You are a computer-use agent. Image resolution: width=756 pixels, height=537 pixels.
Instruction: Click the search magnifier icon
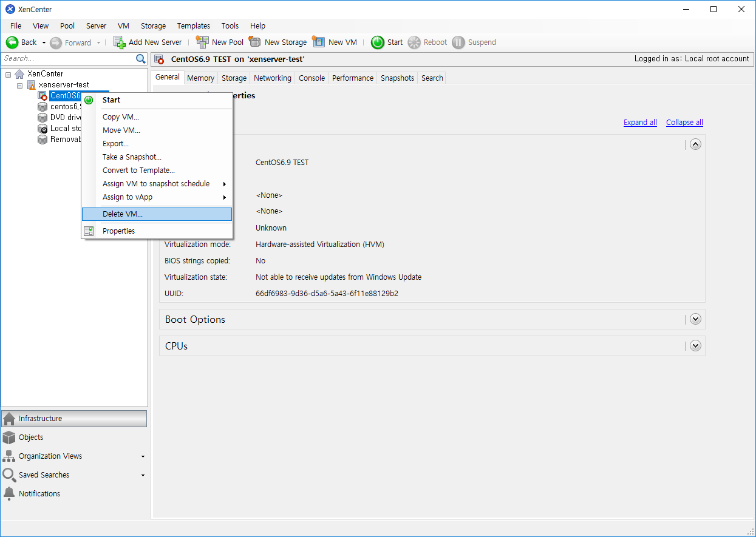(141, 59)
